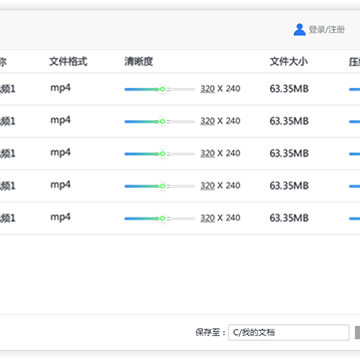Click the blue user avatar icon
This screenshot has height=360, width=360.
[x=299, y=30]
